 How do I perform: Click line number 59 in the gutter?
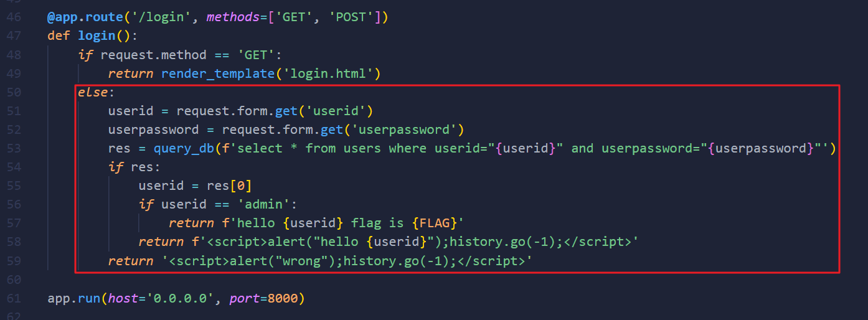[14, 260]
